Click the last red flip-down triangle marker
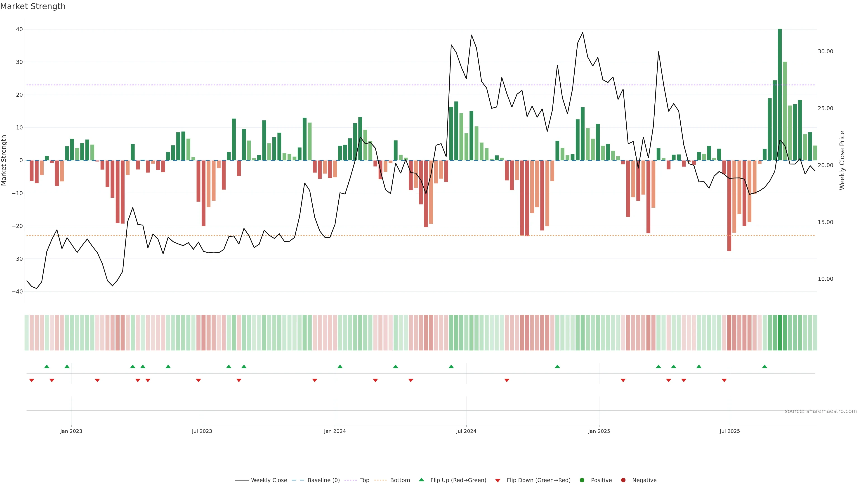Image resolution: width=868 pixels, height=488 pixels. pyautogui.click(x=724, y=380)
